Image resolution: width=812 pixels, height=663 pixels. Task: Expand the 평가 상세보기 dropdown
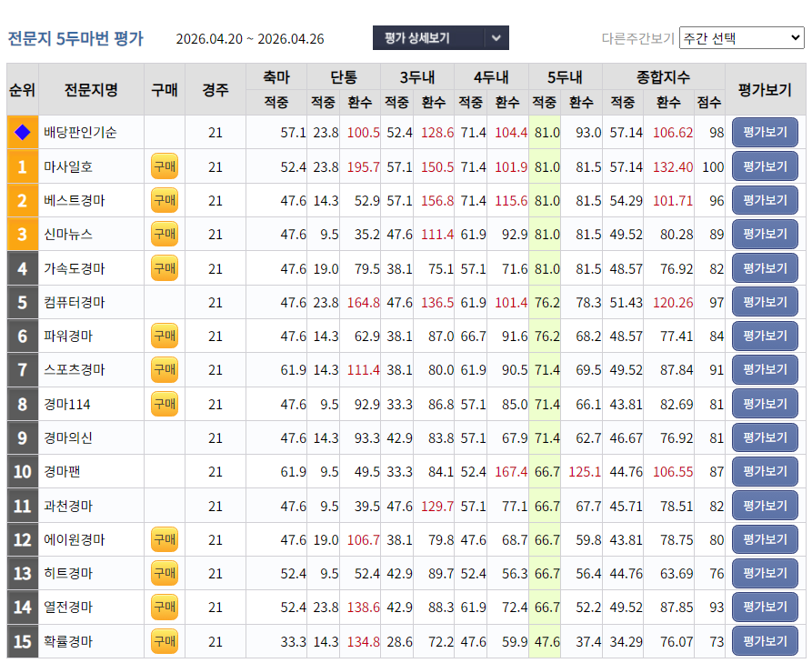click(x=441, y=39)
